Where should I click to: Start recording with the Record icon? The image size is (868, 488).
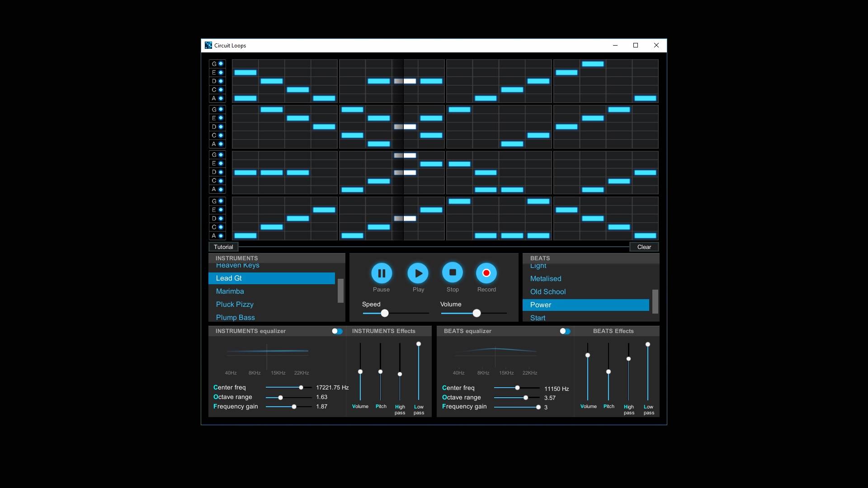click(486, 273)
